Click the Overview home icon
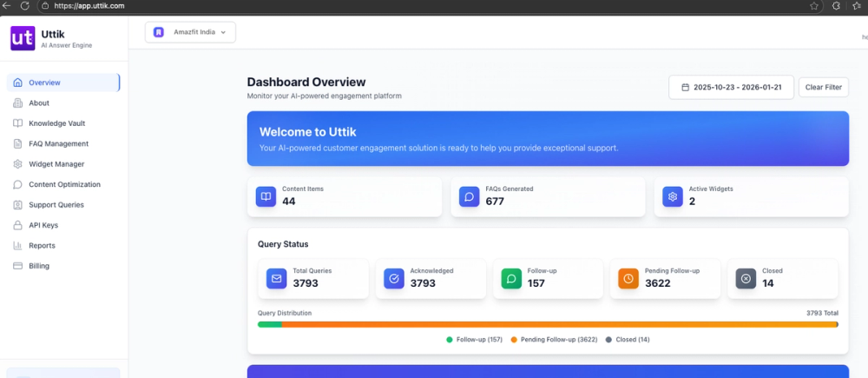Screen dimensions: 868x378 pyautogui.click(x=17, y=83)
